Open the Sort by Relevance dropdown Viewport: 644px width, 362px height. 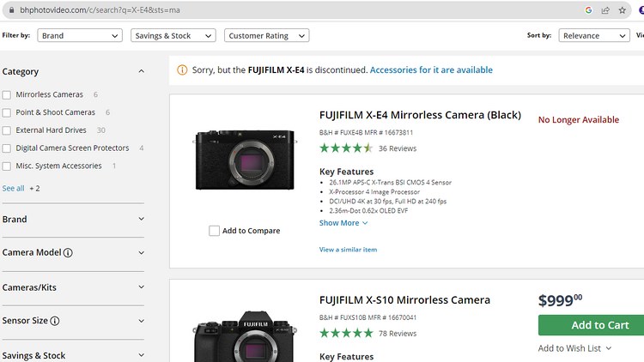tap(594, 36)
